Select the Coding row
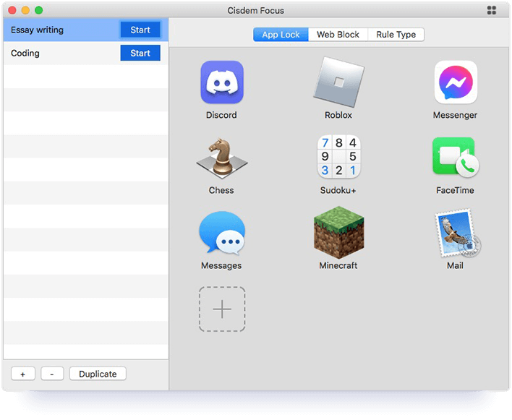This screenshot has width=512, height=420. coord(86,53)
